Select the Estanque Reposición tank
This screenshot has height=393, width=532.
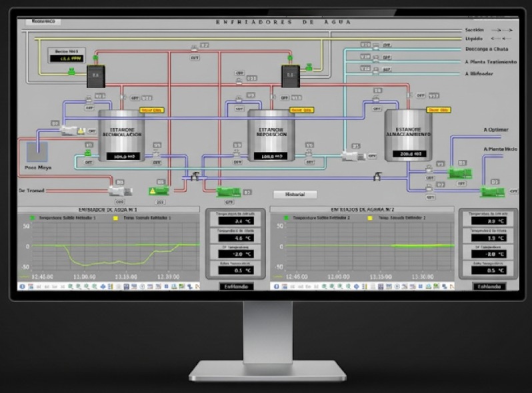271,135
